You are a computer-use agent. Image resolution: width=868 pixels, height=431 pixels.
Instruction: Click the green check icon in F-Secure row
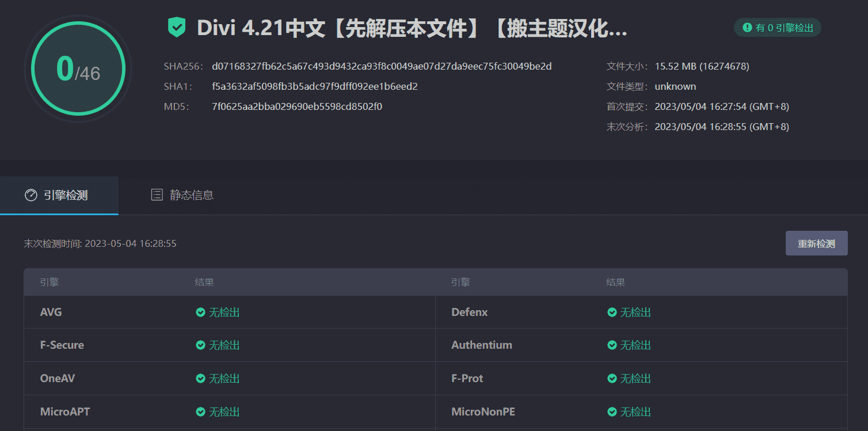pos(200,345)
